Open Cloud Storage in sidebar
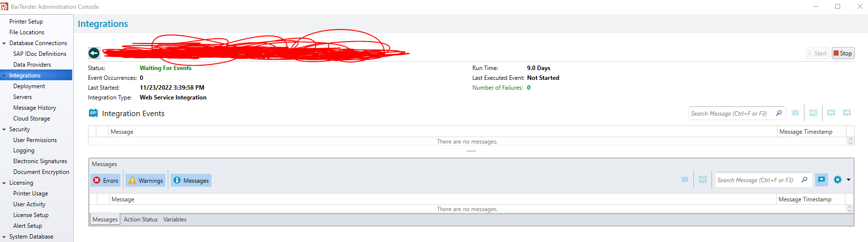Image resolution: width=868 pixels, height=242 pixels. pyautogui.click(x=31, y=119)
